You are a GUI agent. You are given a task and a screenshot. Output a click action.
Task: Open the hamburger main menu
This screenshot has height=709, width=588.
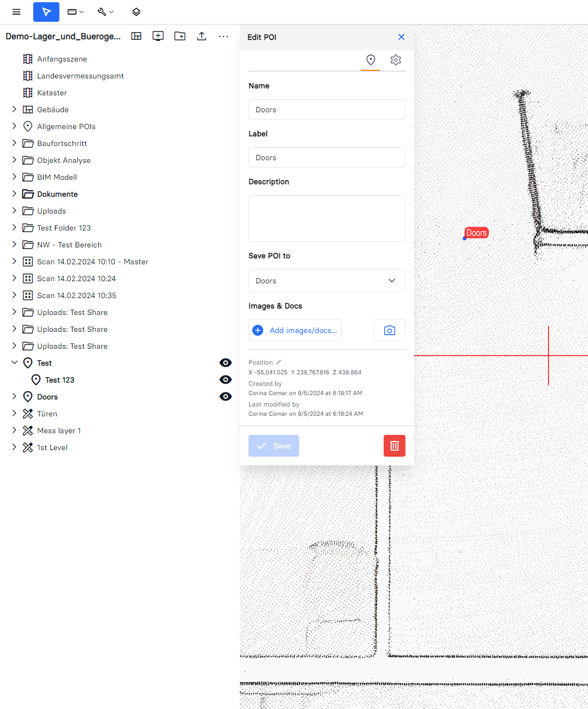16,12
